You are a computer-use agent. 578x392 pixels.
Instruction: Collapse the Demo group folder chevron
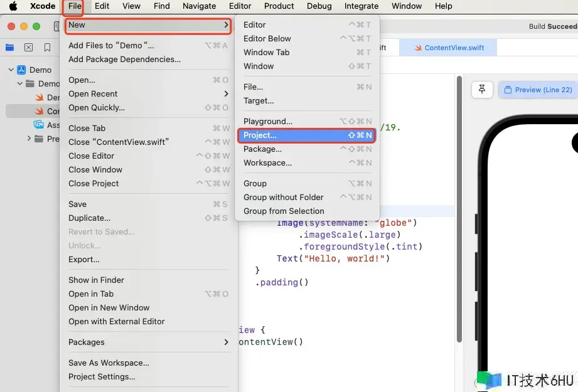[x=20, y=83]
